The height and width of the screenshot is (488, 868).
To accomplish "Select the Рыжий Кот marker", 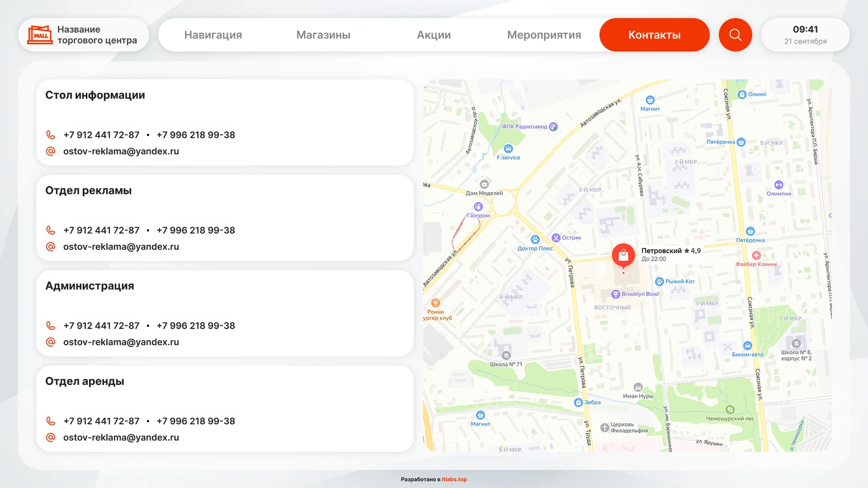I will (x=659, y=281).
